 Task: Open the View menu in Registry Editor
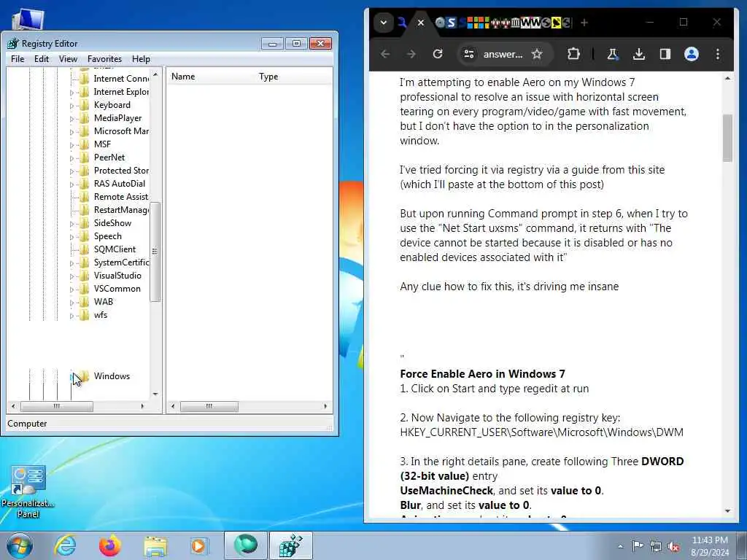pos(68,58)
